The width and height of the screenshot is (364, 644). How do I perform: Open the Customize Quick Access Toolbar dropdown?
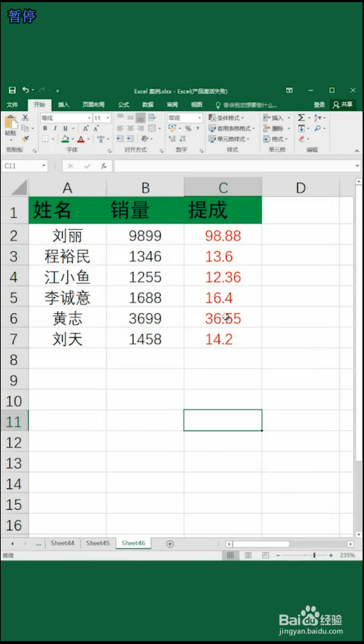58,90
